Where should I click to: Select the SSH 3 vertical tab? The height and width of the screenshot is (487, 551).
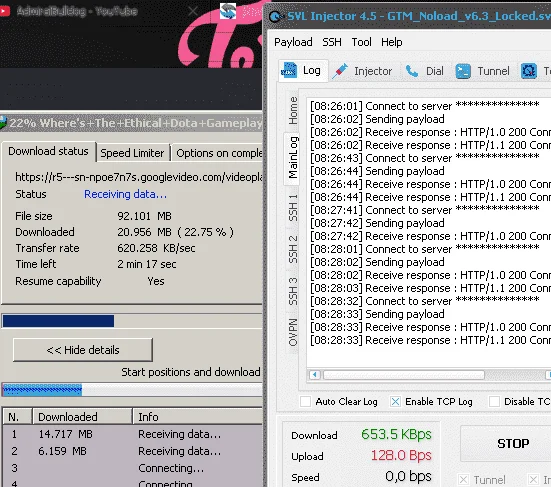293,292
